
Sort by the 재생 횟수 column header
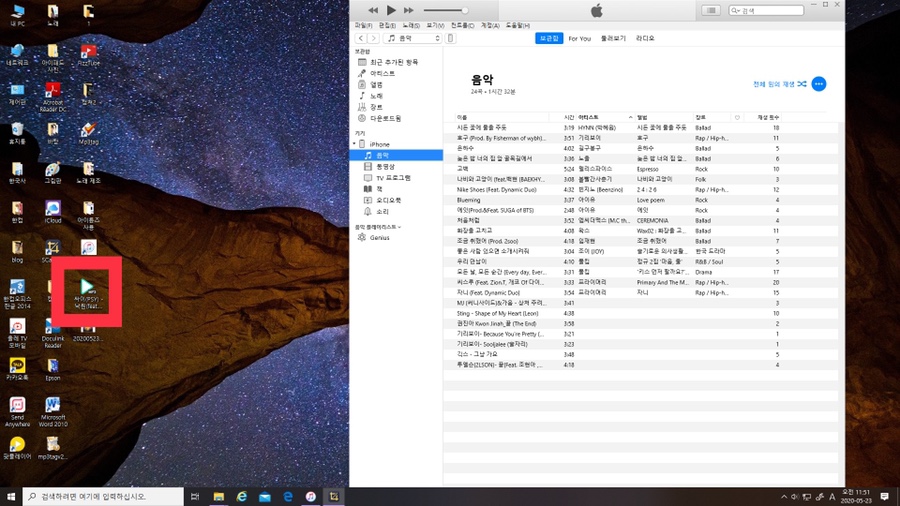click(x=762, y=117)
